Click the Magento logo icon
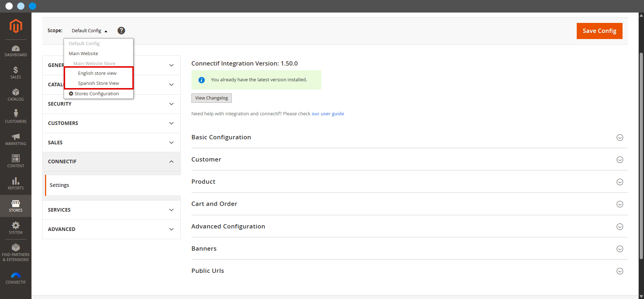Screen dimensions: 644x299 coord(16,26)
